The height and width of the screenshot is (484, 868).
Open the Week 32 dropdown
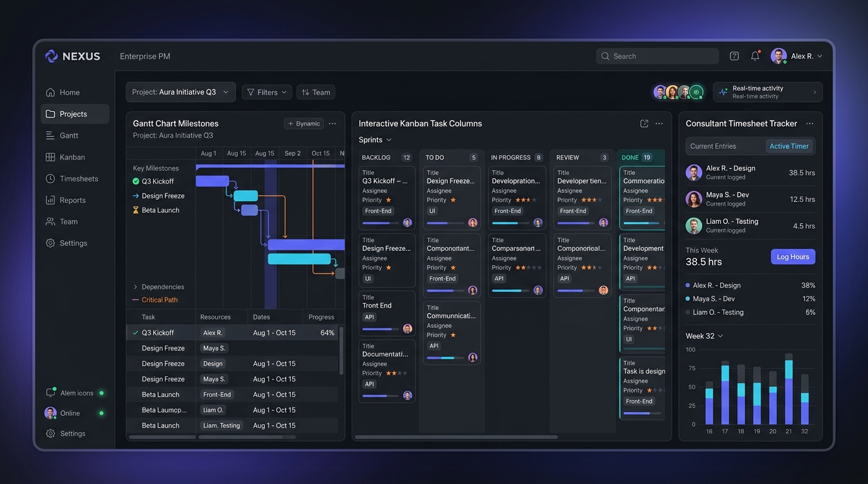(704, 336)
